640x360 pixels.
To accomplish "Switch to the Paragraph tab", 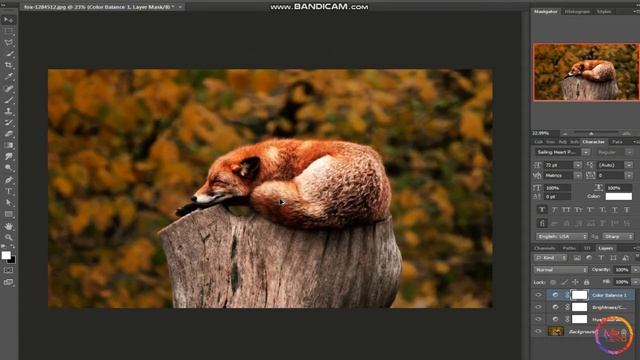I will (x=617, y=142).
